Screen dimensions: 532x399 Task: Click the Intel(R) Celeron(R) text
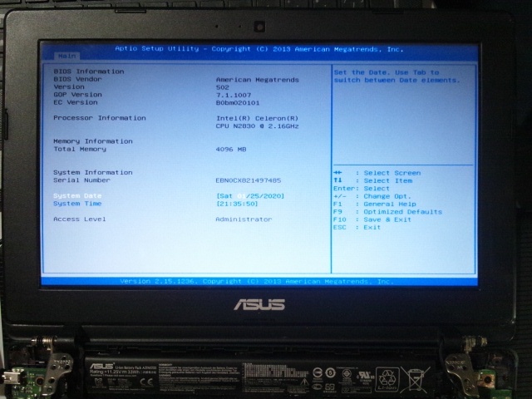(x=257, y=118)
